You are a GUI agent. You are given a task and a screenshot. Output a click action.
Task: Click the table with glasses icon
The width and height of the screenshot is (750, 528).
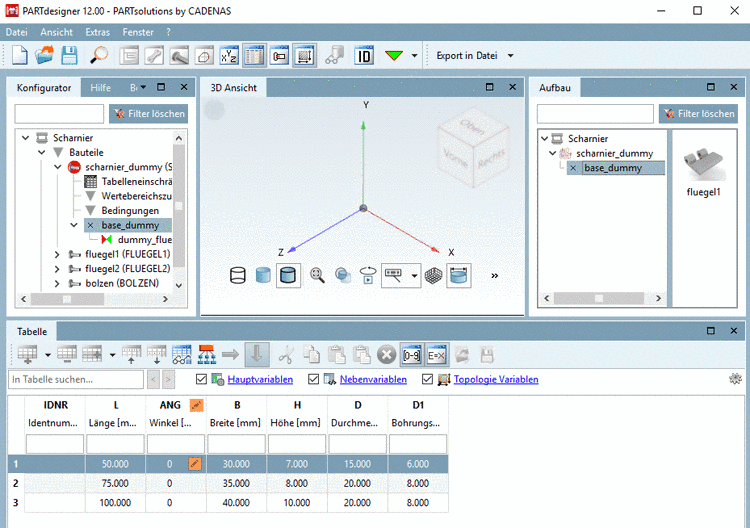182,355
